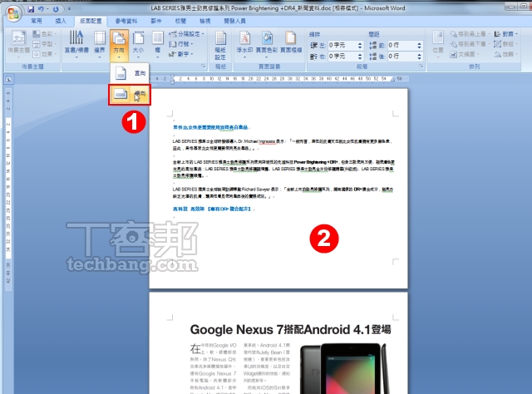Open the 參考資料 tab
This screenshot has height=394, width=532.
[x=126, y=21]
